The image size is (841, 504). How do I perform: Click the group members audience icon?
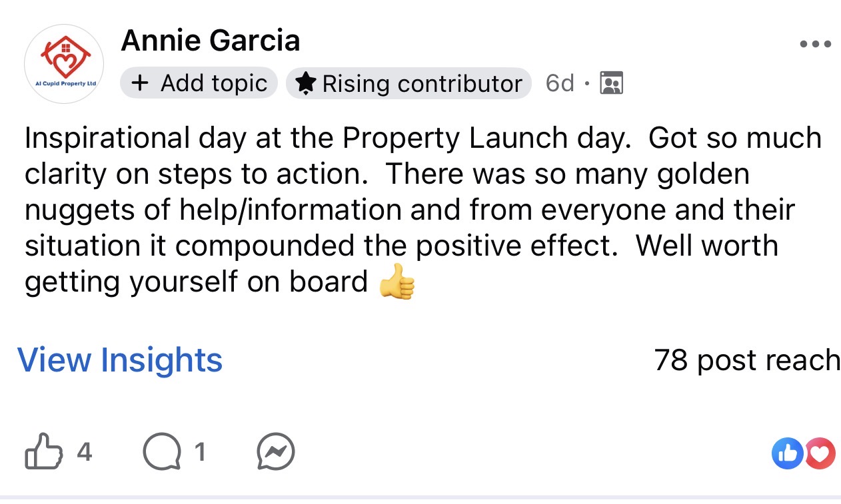[x=611, y=83]
